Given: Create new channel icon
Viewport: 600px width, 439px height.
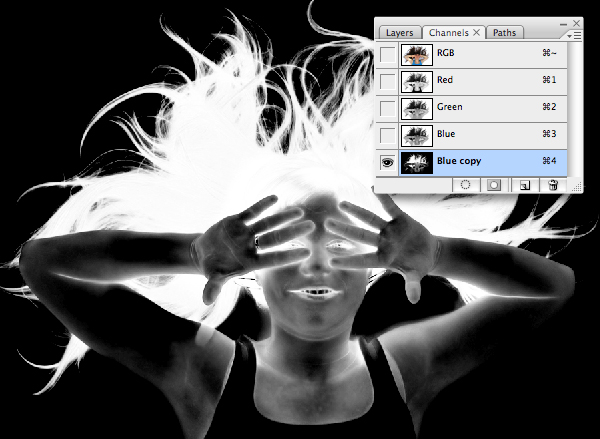Looking at the screenshot, I should tap(525, 185).
